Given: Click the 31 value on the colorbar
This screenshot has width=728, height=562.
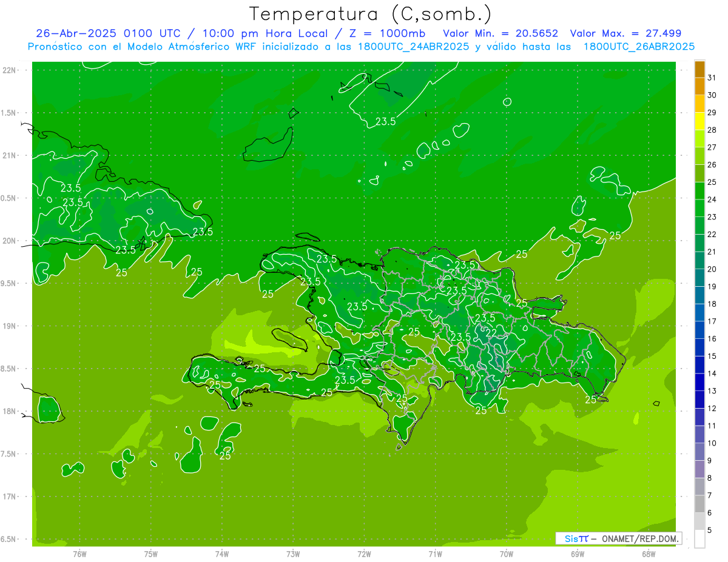Looking at the screenshot, I should point(712,78).
